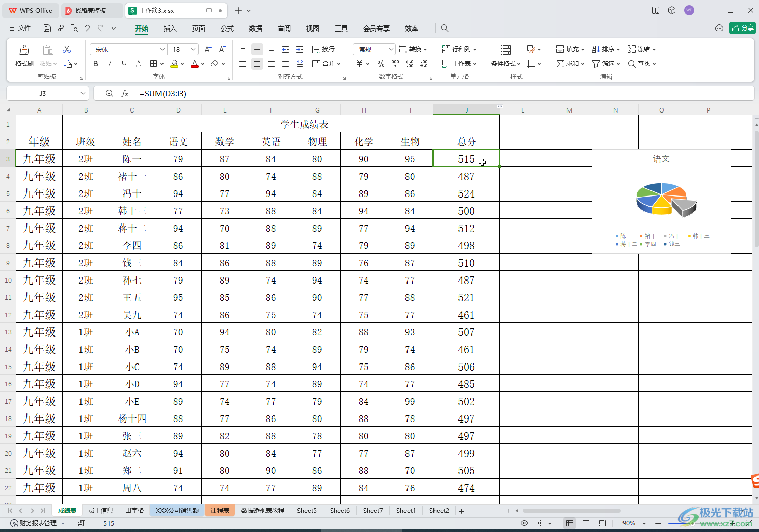Switch to the 课程表 sheet tab

(x=220, y=511)
